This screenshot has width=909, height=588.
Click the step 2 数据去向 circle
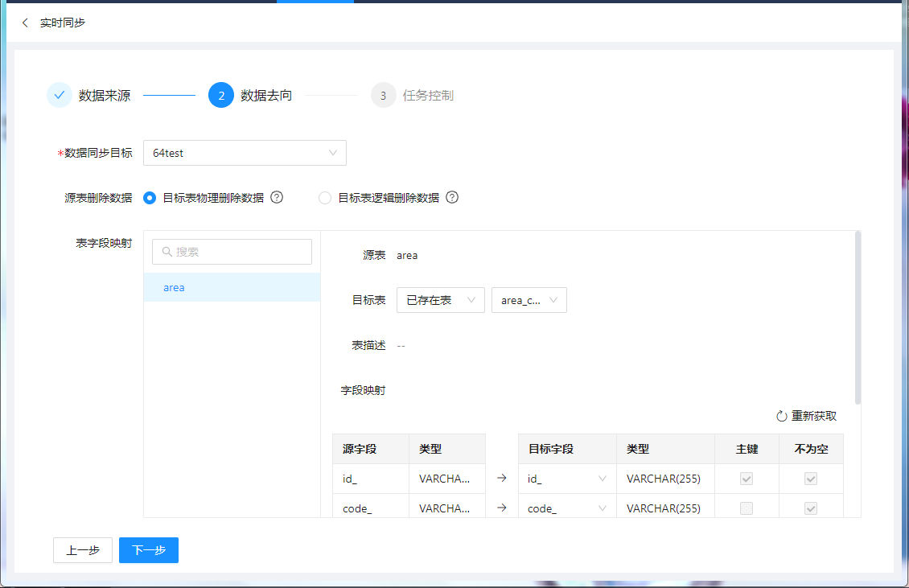click(221, 95)
